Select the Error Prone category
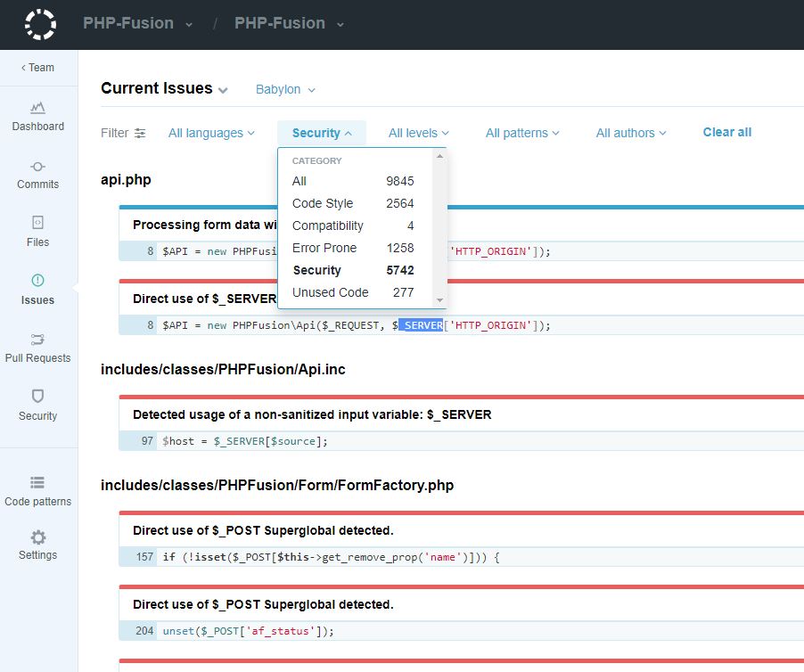The image size is (804, 672). 322,248
